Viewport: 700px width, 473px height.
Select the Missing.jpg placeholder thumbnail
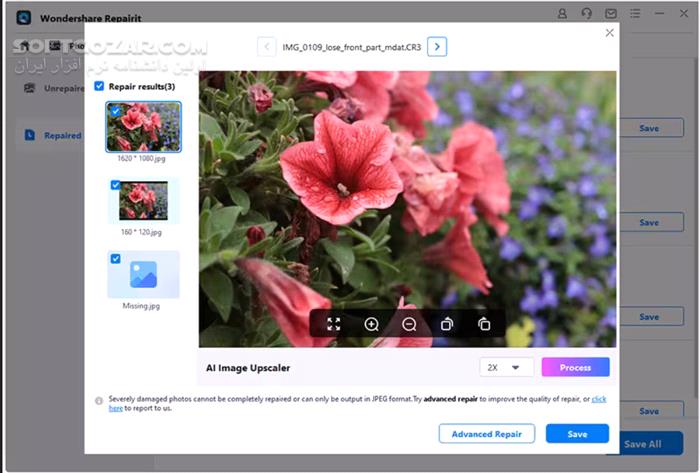tap(143, 274)
